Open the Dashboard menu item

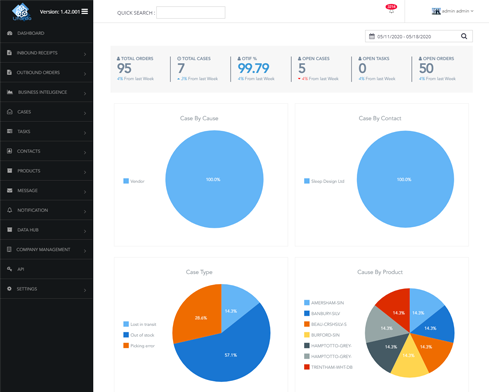tap(47, 33)
